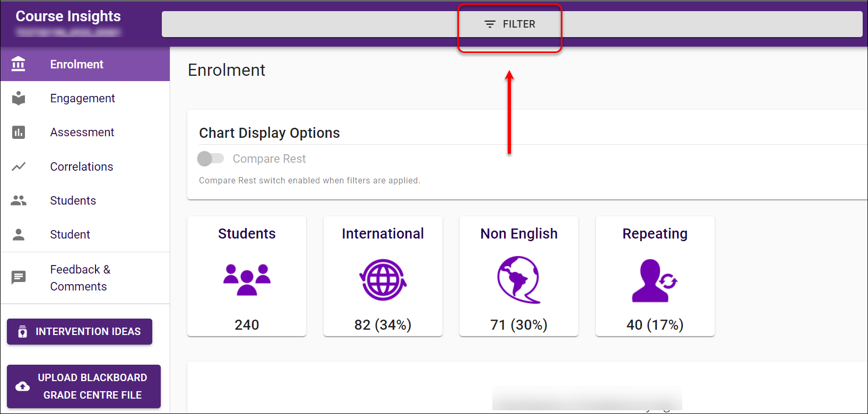Go to the Correlations page
The image size is (868, 414).
pyautogui.click(x=82, y=166)
